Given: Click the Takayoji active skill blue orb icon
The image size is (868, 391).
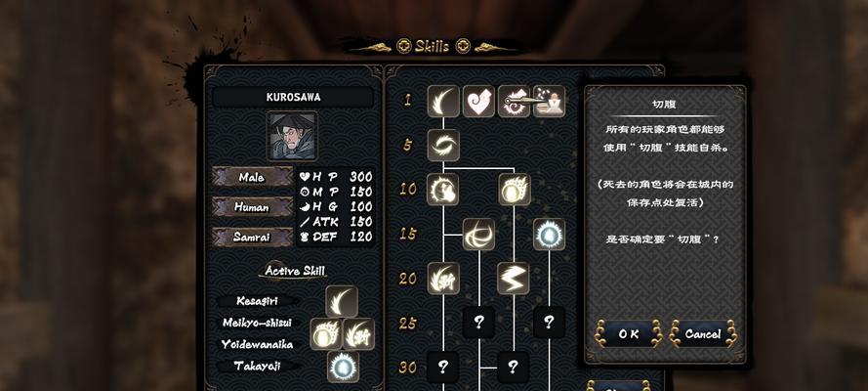Looking at the screenshot, I should coord(343,367).
